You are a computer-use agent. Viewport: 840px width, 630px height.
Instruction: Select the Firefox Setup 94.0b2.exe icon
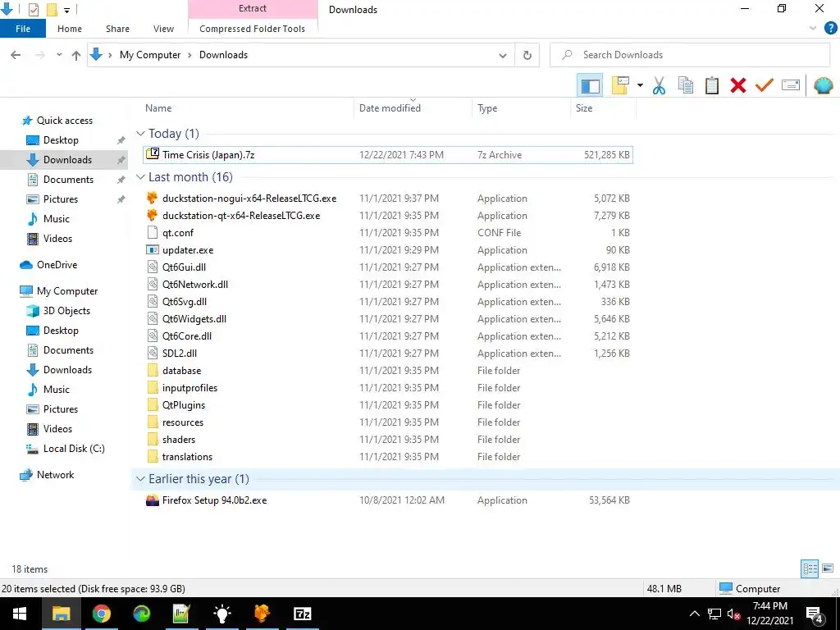[x=153, y=500]
